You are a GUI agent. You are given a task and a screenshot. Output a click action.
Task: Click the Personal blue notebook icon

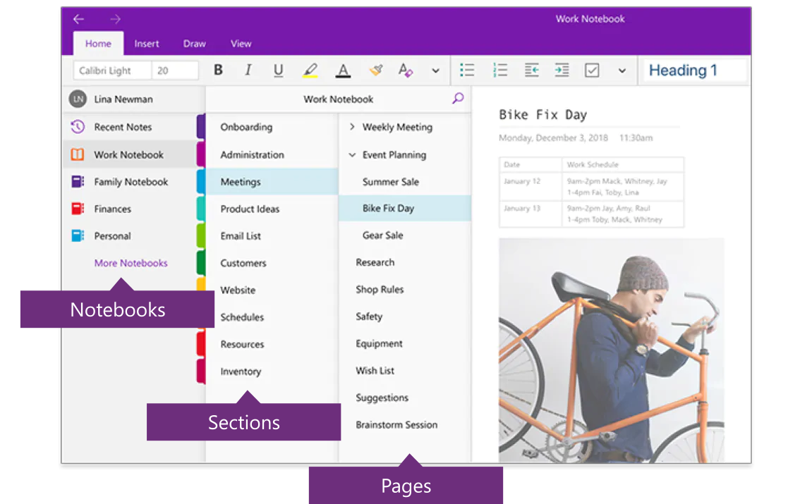pyautogui.click(x=78, y=235)
